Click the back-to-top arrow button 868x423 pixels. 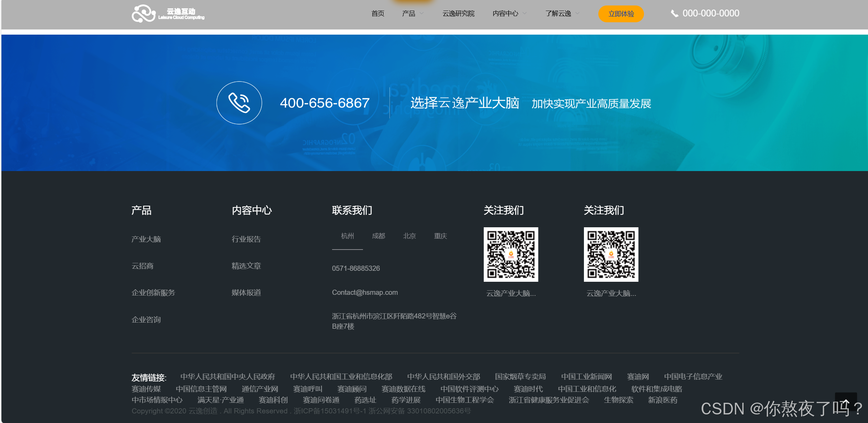pos(846,402)
